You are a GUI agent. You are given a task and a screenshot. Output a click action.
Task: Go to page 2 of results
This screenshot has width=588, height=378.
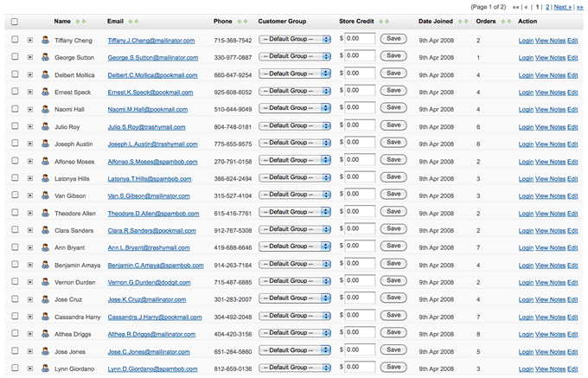547,7
